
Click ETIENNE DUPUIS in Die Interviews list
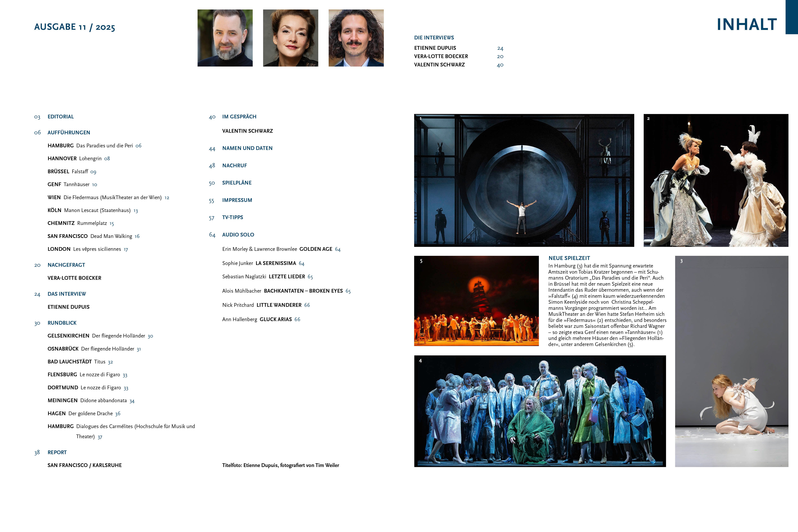[435, 48]
